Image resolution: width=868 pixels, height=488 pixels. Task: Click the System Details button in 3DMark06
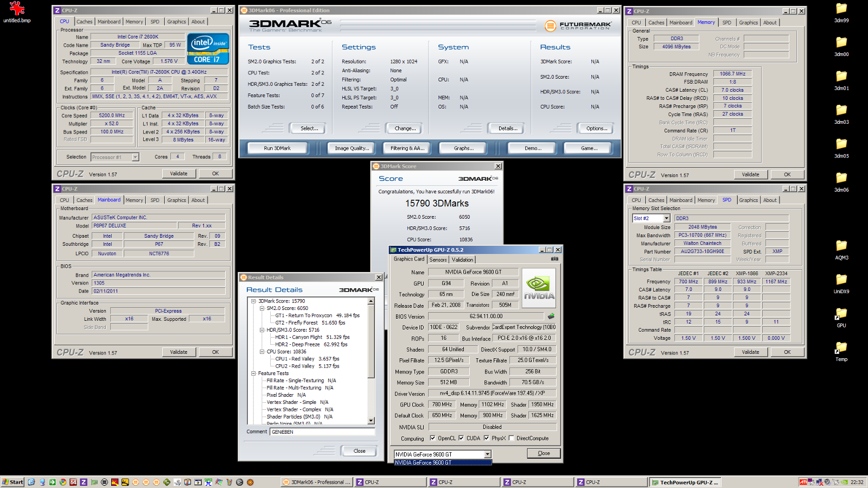[x=508, y=128]
